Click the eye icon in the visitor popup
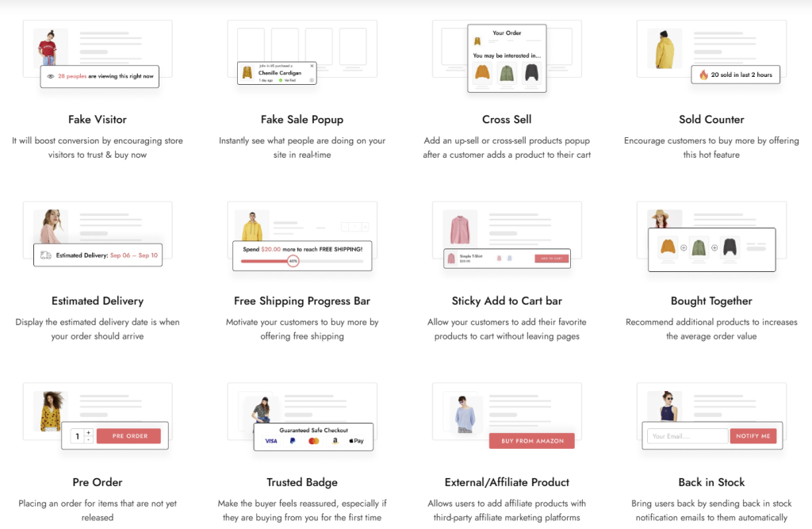 pos(51,76)
